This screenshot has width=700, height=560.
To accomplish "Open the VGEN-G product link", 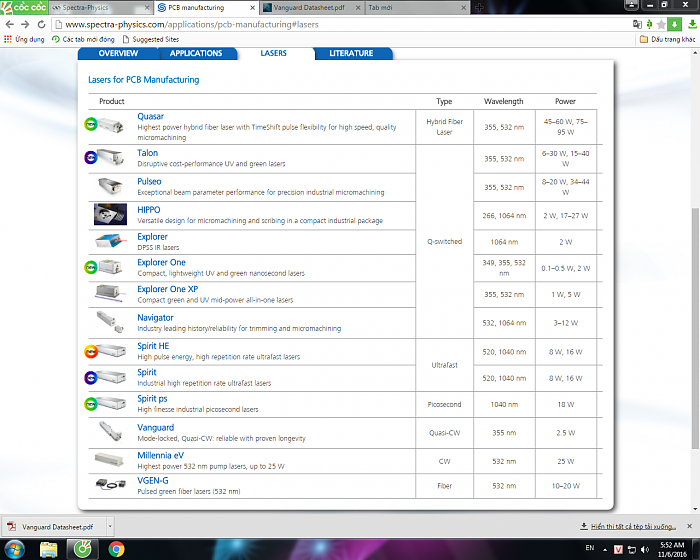I will [x=153, y=481].
